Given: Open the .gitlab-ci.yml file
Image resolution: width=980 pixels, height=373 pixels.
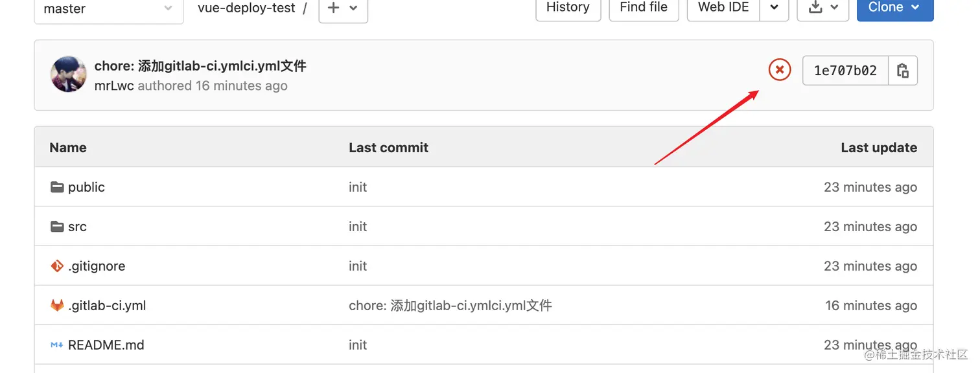Looking at the screenshot, I should click(107, 306).
